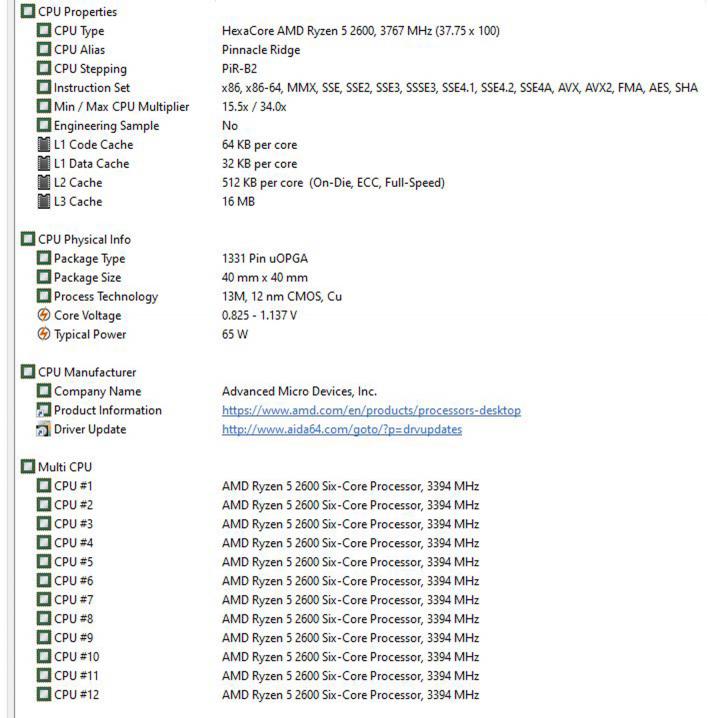Click the cache icon beside L3 Cache
The image size is (708, 718).
(x=44, y=201)
